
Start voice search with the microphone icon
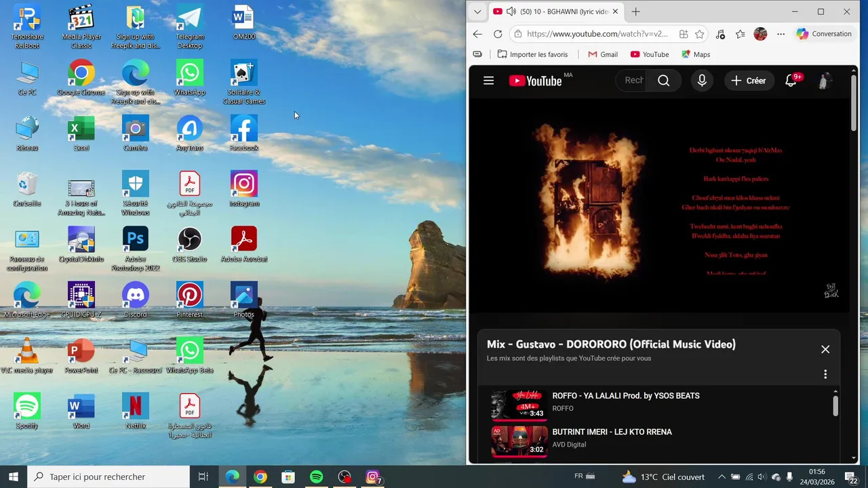click(x=702, y=81)
